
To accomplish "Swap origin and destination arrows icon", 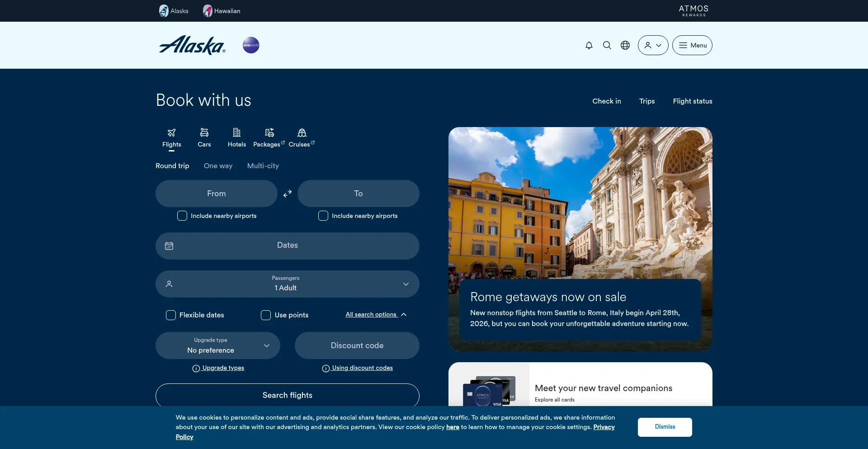I will tap(288, 194).
